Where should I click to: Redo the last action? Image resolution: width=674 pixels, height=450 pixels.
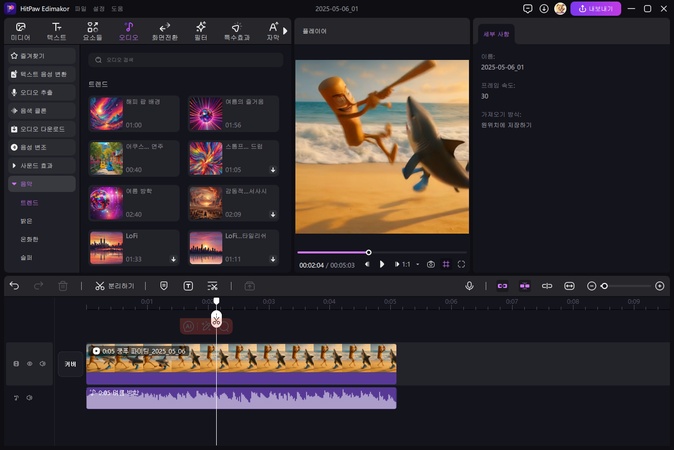39,286
